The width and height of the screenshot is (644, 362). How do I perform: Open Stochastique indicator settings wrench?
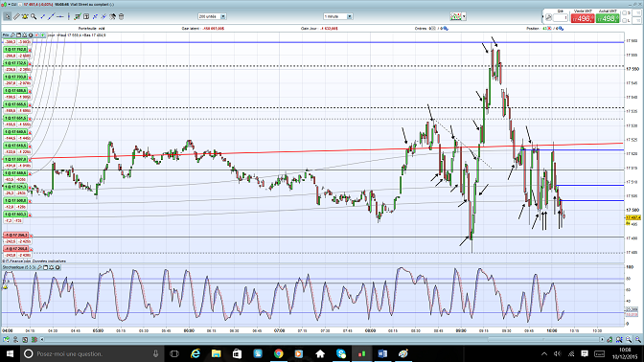[x=40, y=267]
